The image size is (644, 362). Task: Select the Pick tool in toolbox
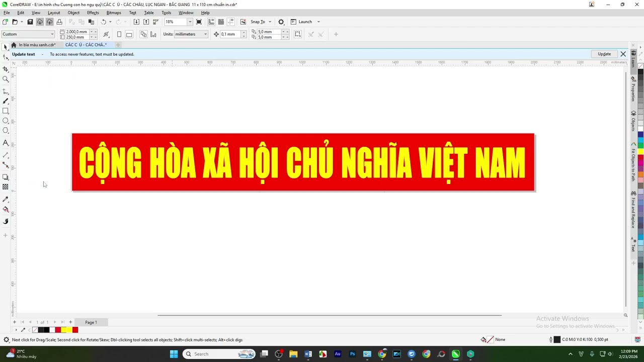(6, 47)
